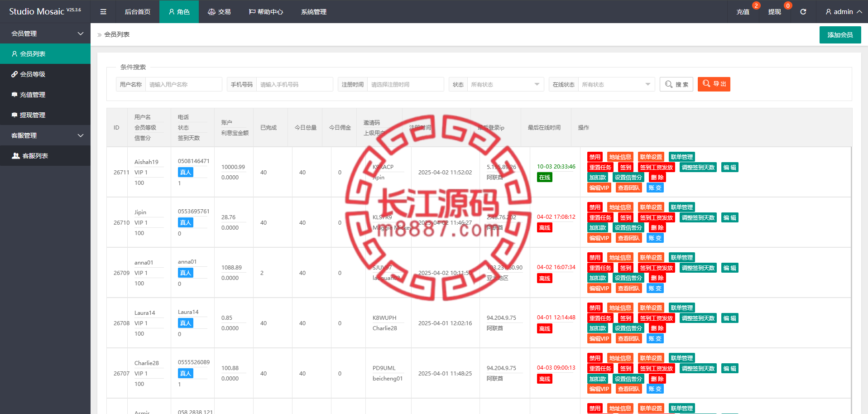Viewport: 868px width, 414px height.
Task: Click 会员列表 breadcrumb text
Action: click(117, 34)
